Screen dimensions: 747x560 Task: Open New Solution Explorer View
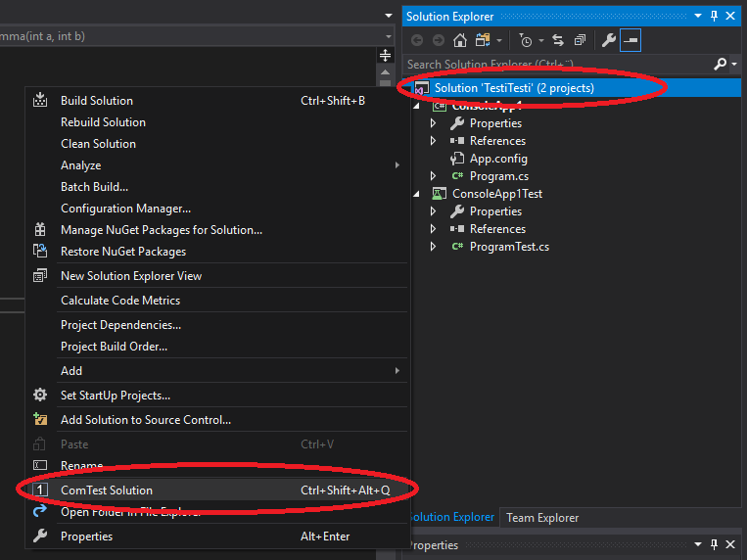coord(217,276)
